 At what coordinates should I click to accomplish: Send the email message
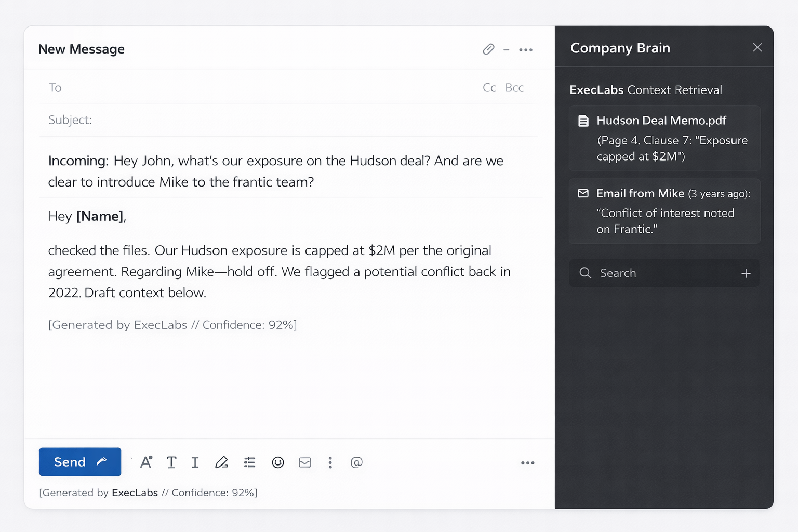pos(80,462)
